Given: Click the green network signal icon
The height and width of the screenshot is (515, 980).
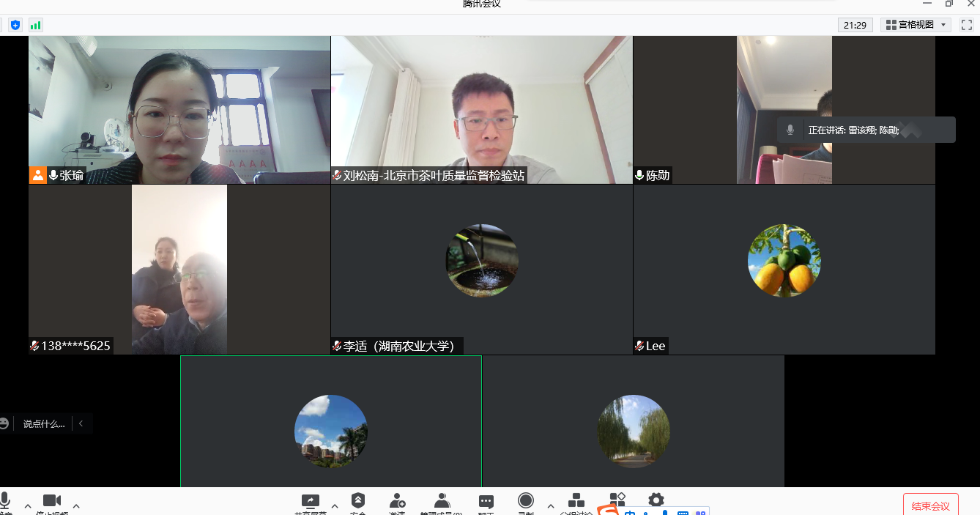Looking at the screenshot, I should [x=35, y=25].
